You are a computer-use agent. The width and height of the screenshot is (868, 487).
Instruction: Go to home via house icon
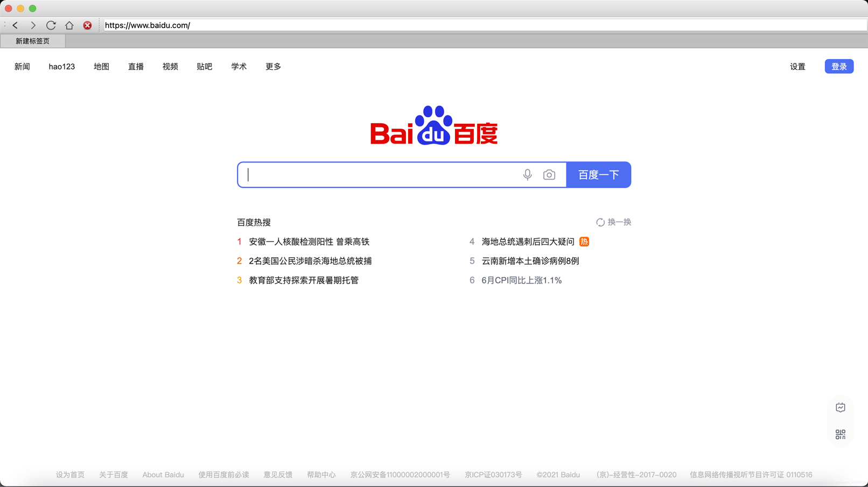(x=69, y=25)
